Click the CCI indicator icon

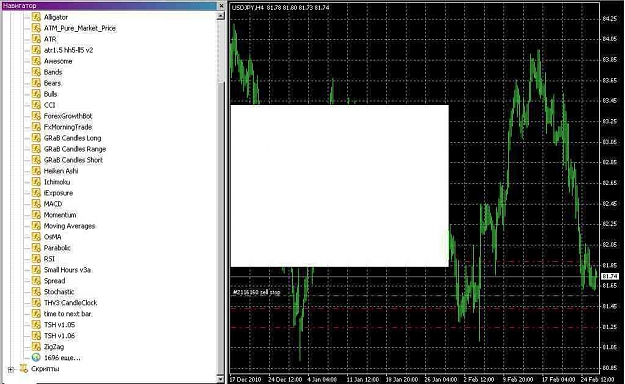[x=36, y=105]
